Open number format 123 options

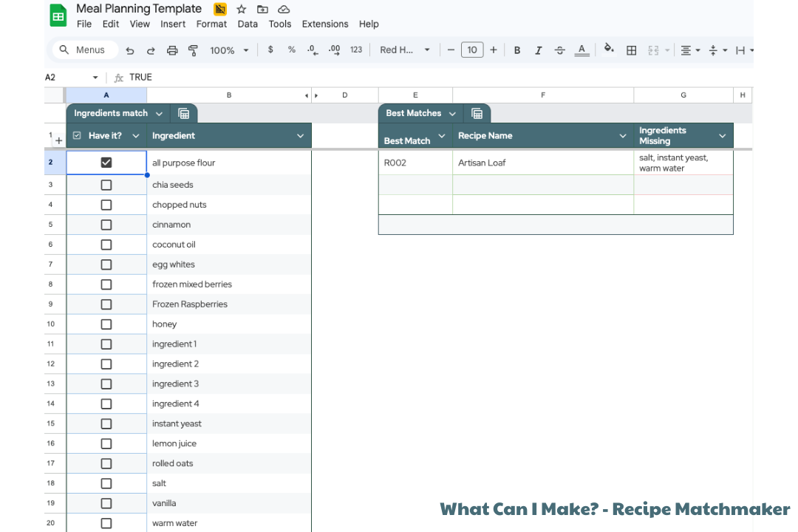click(355, 50)
